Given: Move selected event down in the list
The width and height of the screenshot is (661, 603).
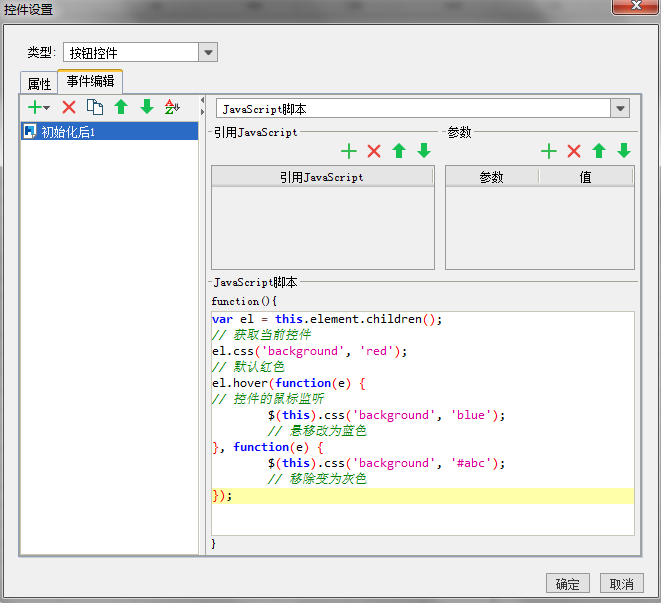Looking at the screenshot, I should point(146,107).
